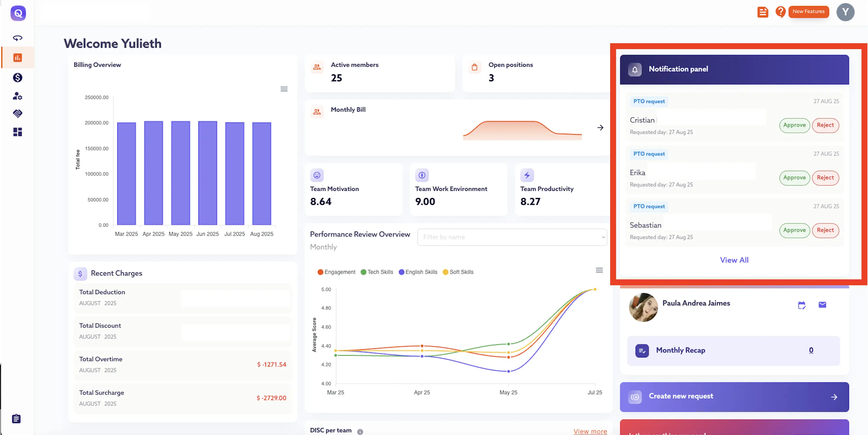This screenshot has height=435, width=868.
Task: Open the Y user avatar menu
Action: click(x=845, y=12)
